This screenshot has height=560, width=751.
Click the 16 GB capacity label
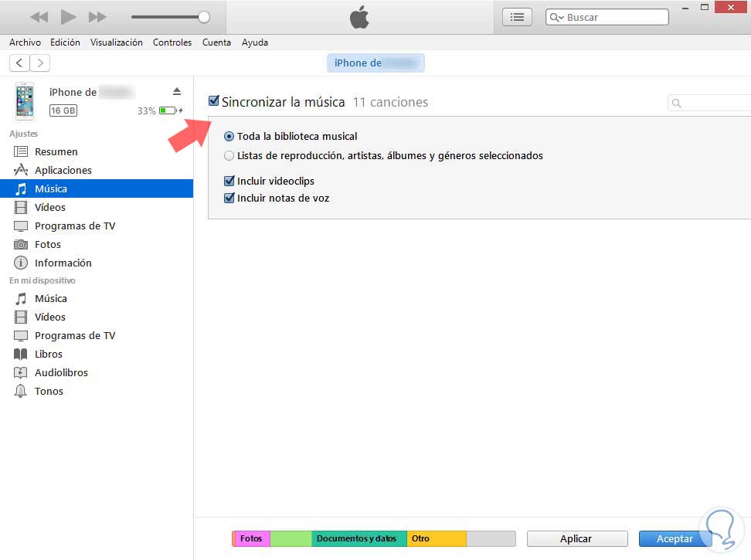[63, 110]
